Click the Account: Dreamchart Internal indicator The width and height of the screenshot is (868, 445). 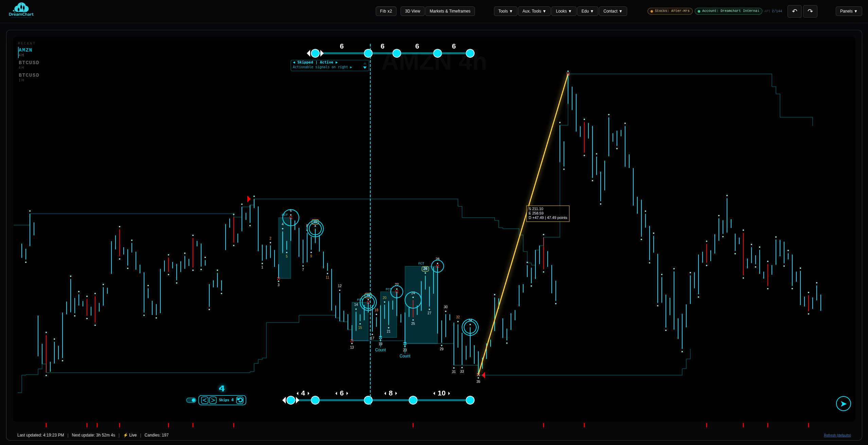point(728,11)
